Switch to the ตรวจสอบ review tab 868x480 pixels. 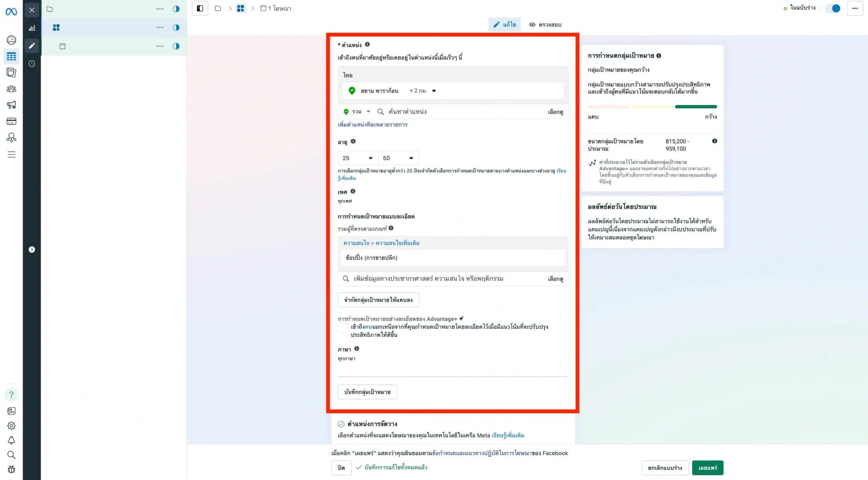[545, 25]
